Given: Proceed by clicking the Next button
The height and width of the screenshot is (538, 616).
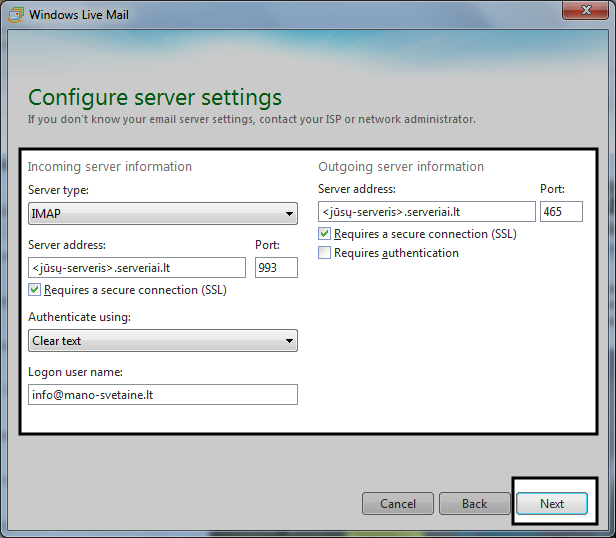Looking at the screenshot, I should pyautogui.click(x=552, y=504).
